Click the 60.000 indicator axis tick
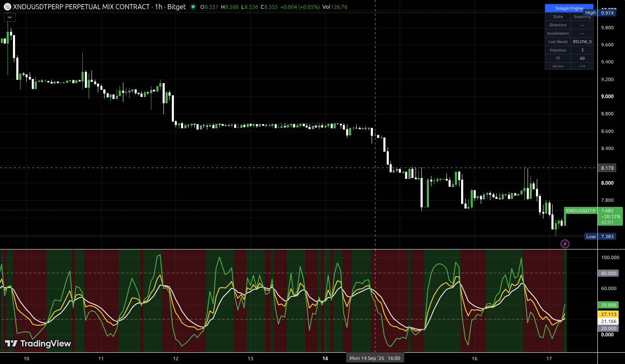 (609, 288)
